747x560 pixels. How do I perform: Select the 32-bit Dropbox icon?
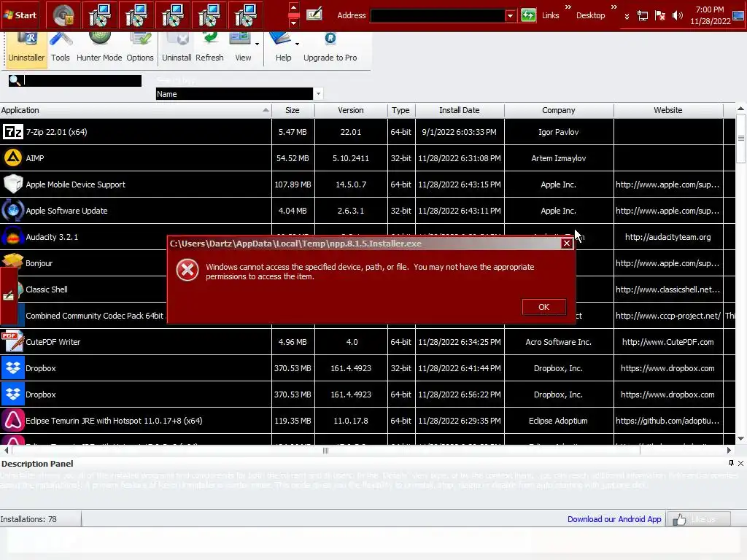13,368
